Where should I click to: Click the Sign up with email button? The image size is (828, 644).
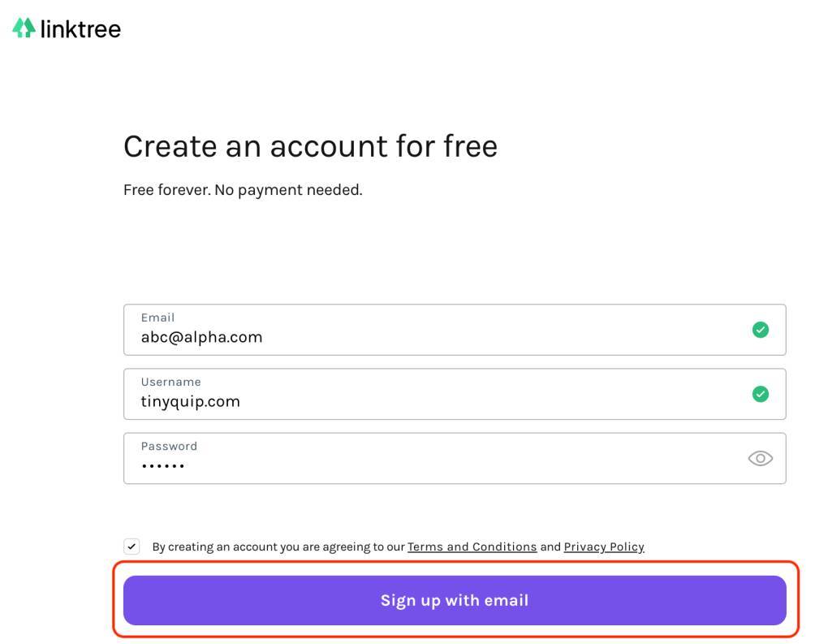pos(455,600)
